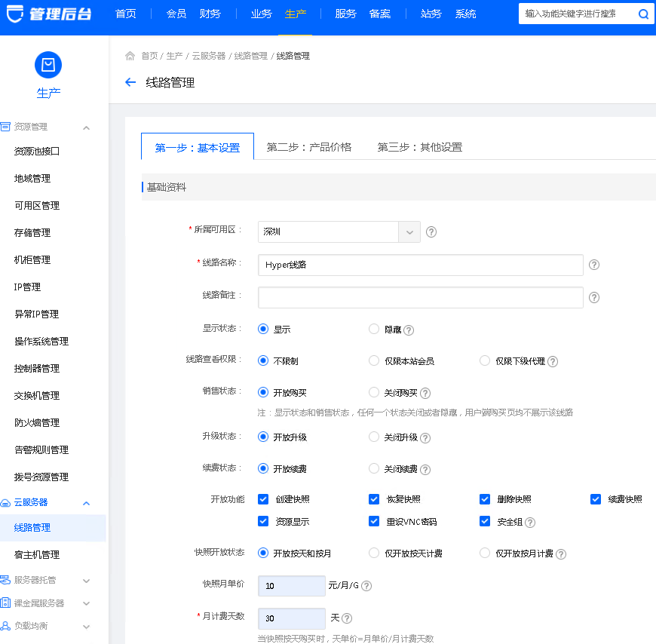Click help icon beside 天 unit

click(346, 618)
